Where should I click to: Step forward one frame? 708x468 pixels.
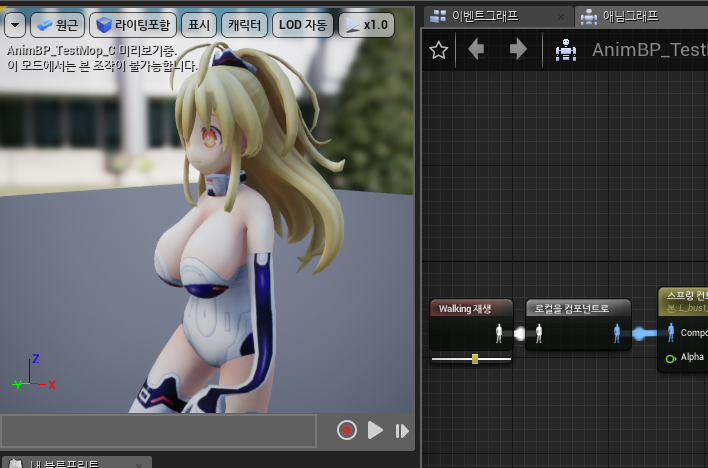coord(402,431)
